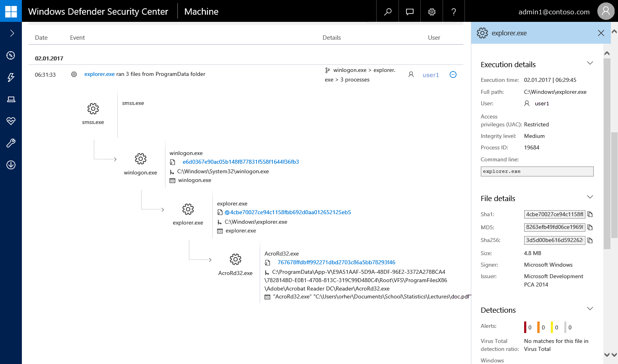This screenshot has height=364, width=618.
Task: Open the AcroRd32.exe file hash link
Action: pos(336,262)
